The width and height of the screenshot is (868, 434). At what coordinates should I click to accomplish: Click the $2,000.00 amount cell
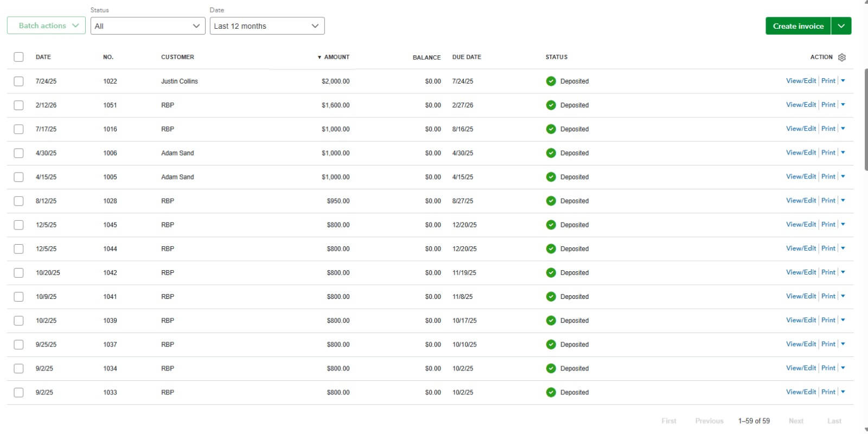335,81
